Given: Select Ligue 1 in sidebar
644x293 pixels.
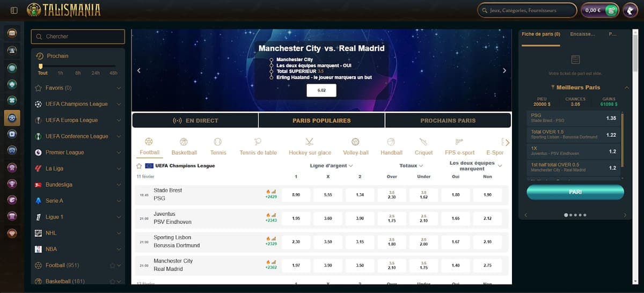Looking at the screenshot, I should click(78, 217).
